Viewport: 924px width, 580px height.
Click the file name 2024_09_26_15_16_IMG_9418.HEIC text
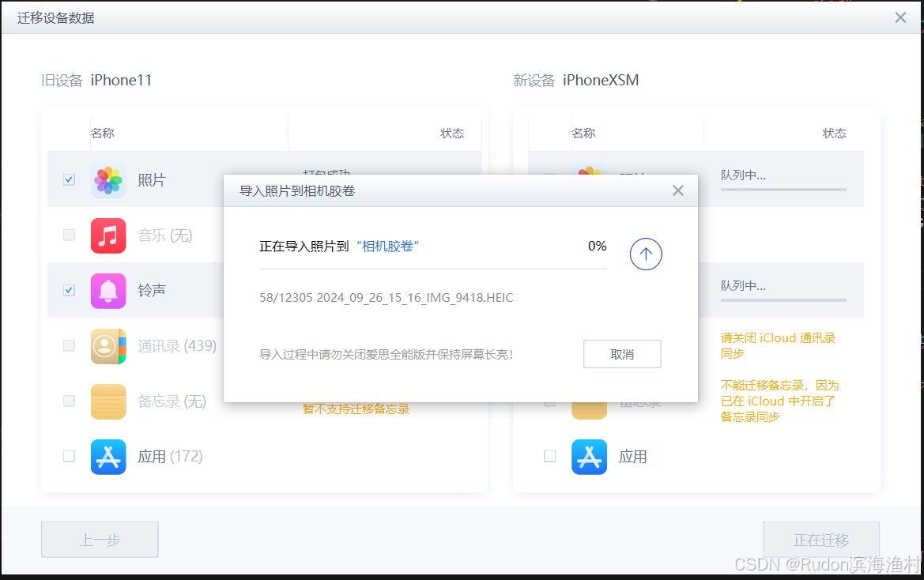click(415, 298)
